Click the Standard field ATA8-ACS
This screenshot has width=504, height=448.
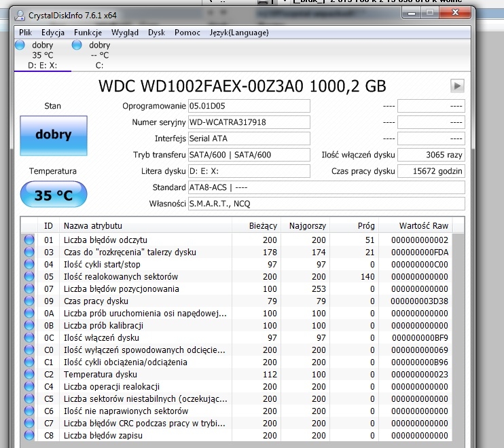[327, 187]
